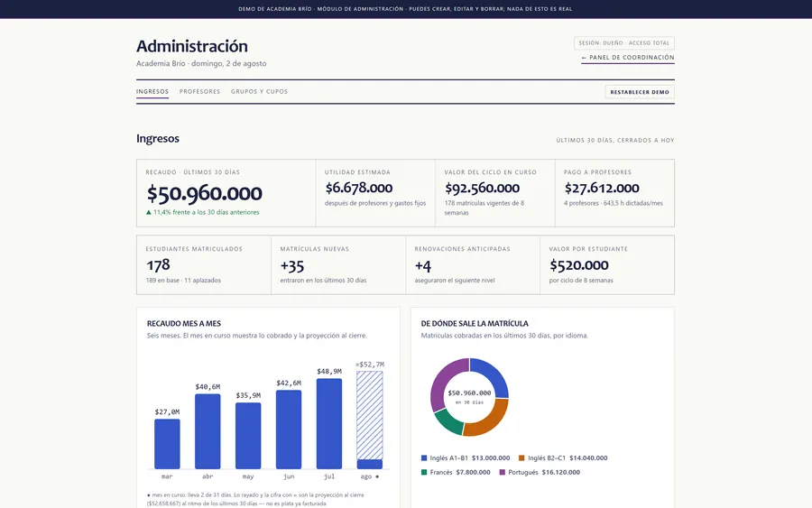The height and width of the screenshot is (508, 812).
Task: Click the Sesión: Dueño acceso total badge
Action: [624, 43]
